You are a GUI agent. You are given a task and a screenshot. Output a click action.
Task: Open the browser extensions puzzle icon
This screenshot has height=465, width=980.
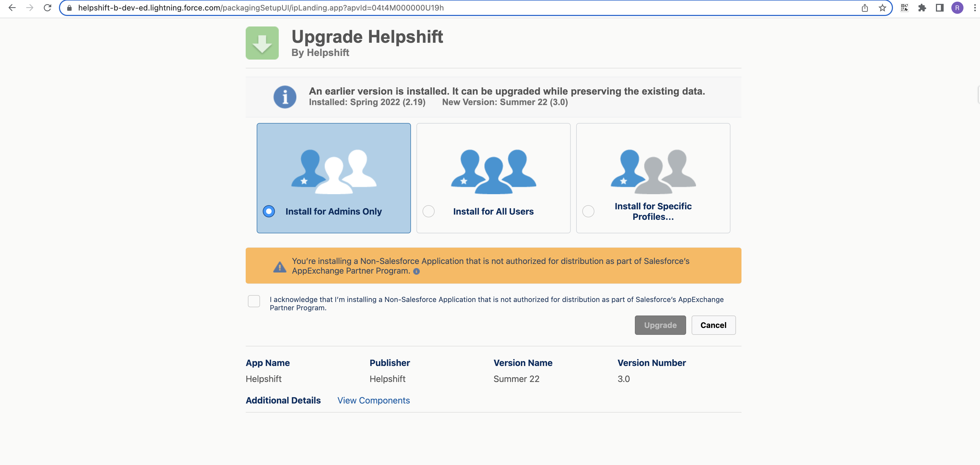922,8
